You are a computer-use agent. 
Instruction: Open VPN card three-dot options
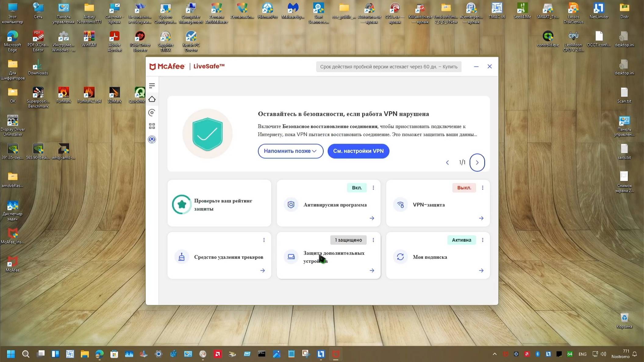[482, 188]
